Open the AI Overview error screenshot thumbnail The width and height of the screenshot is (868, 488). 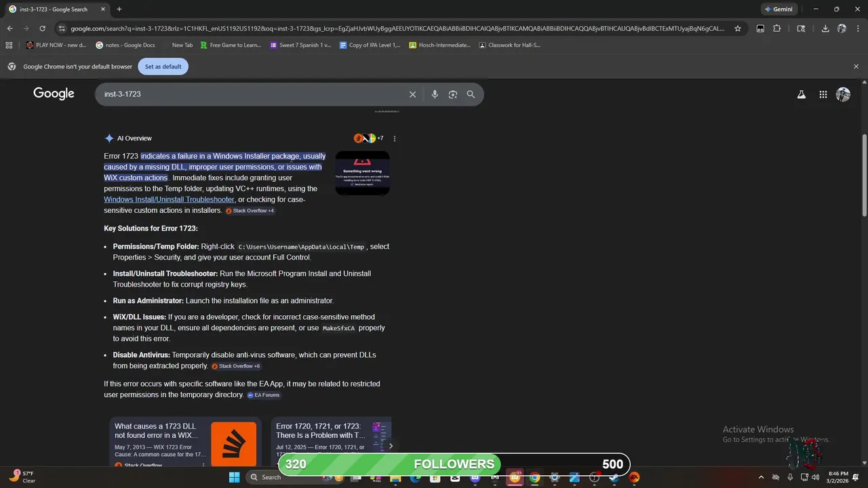click(362, 173)
